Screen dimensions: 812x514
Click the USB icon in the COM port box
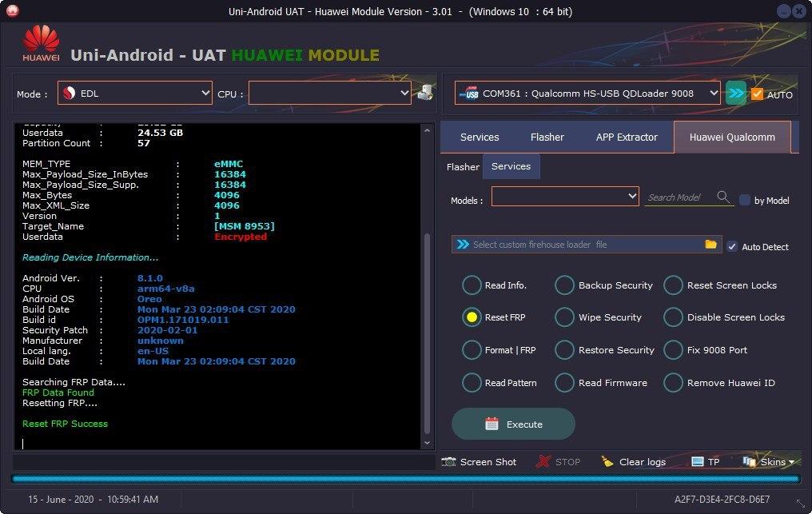(469, 94)
